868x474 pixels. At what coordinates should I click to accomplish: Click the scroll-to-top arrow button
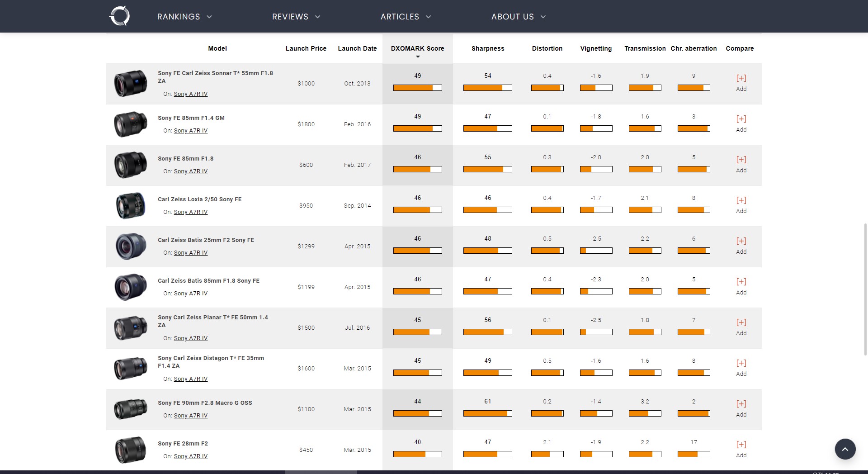coord(845,449)
